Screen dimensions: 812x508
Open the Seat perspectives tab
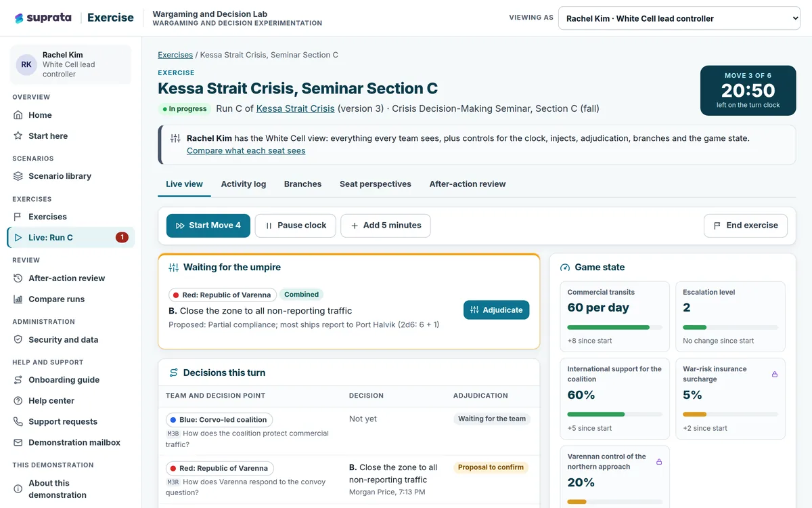tap(376, 184)
